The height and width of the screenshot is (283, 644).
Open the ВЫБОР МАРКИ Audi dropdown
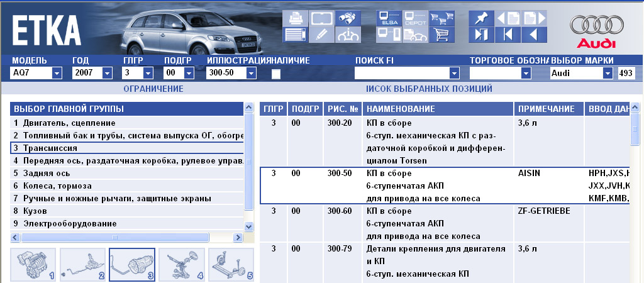point(607,73)
